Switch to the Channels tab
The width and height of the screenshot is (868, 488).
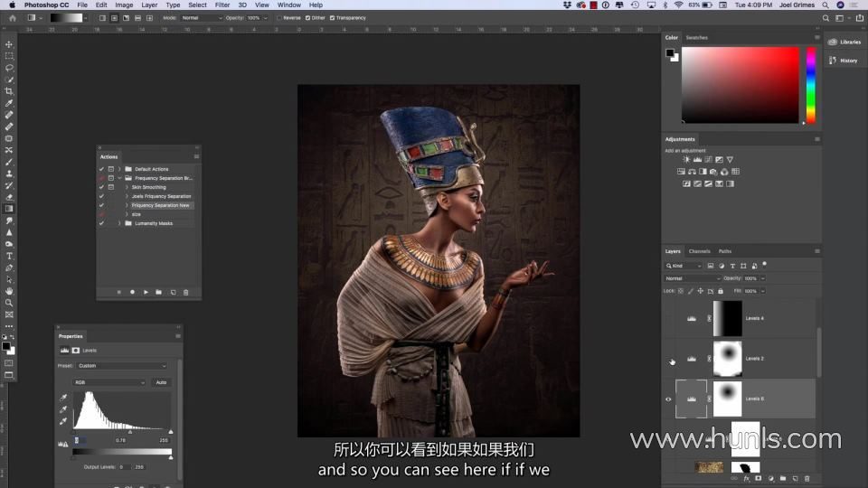699,251
